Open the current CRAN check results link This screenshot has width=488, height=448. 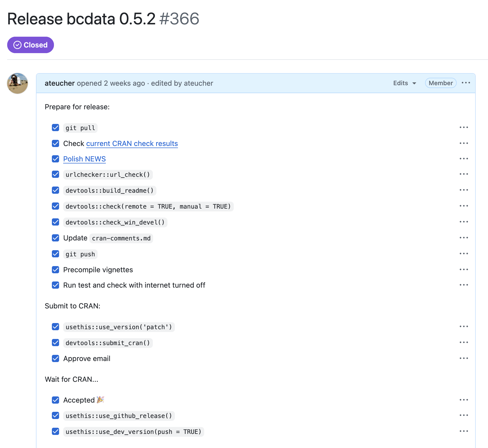pyautogui.click(x=132, y=143)
